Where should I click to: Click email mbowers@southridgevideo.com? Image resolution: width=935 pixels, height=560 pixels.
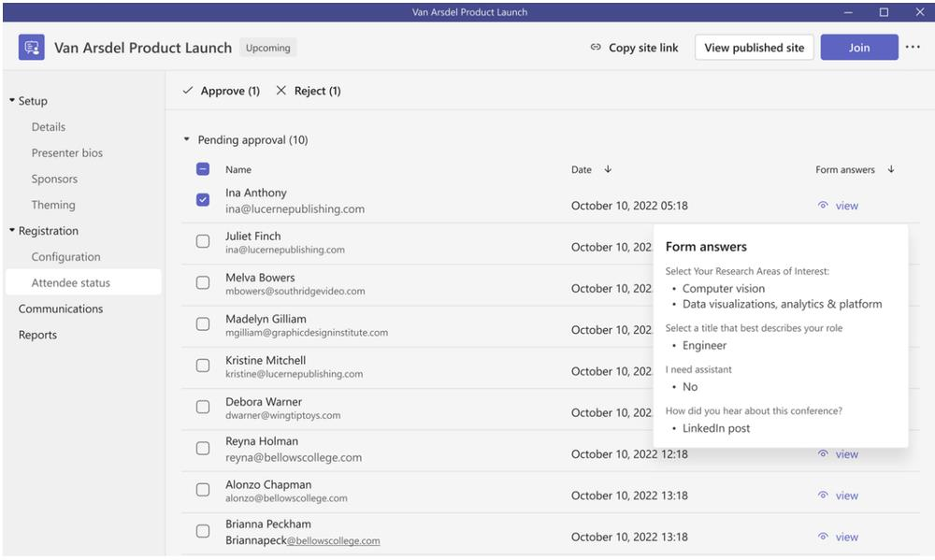tap(295, 291)
